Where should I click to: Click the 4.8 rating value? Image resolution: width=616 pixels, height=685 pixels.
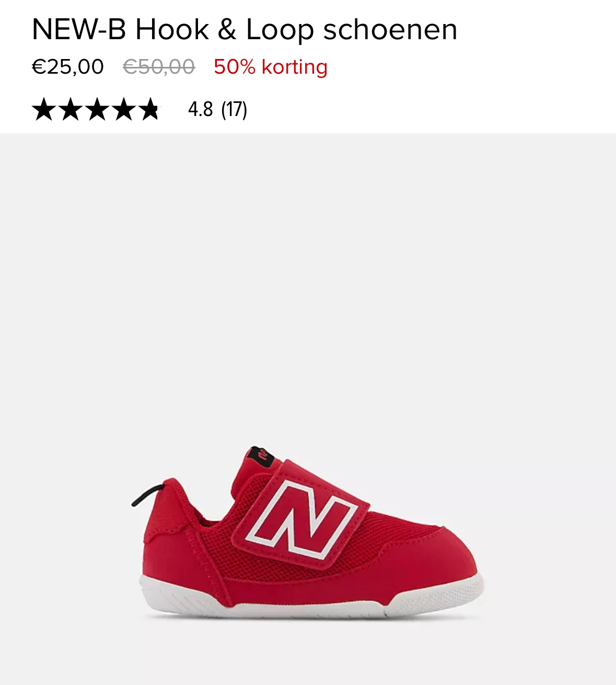coord(200,110)
